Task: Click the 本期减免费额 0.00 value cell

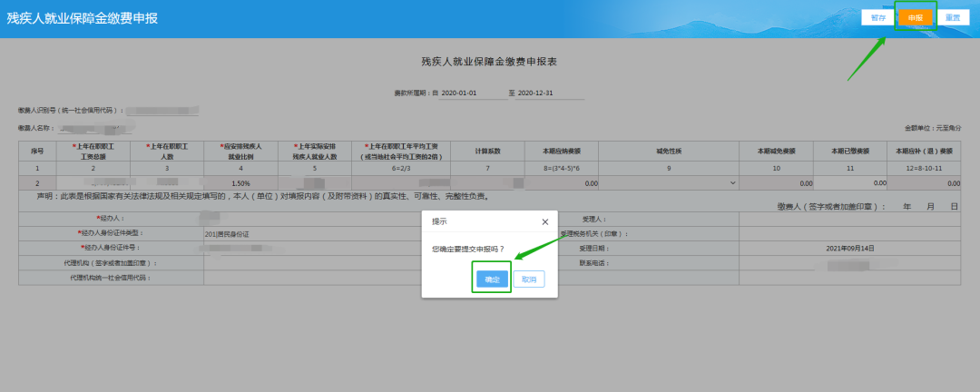Action: (x=776, y=183)
